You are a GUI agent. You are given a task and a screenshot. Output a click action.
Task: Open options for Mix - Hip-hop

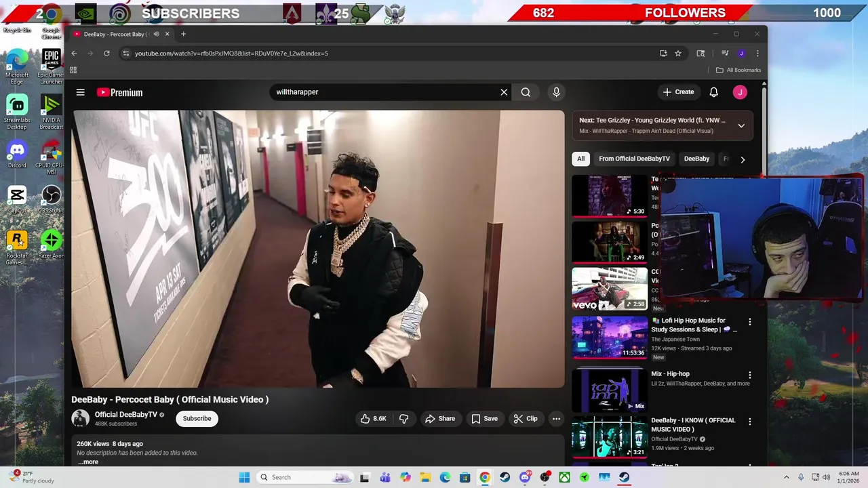[750, 375]
